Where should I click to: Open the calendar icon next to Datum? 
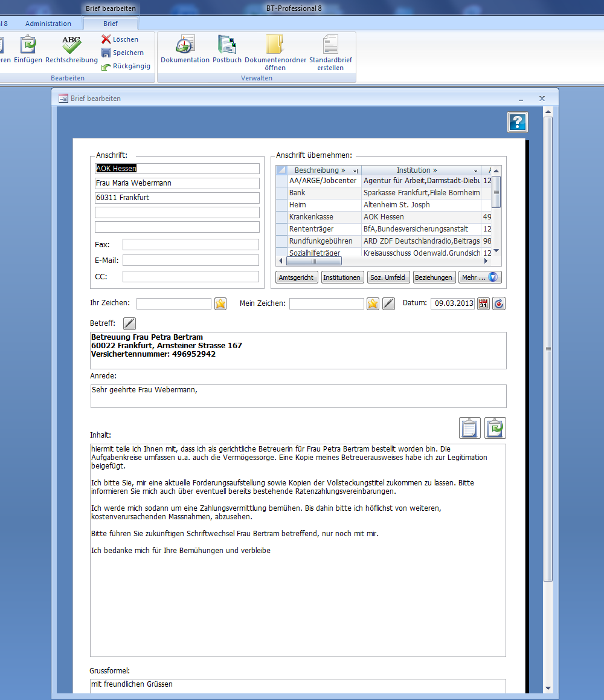point(484,303)
